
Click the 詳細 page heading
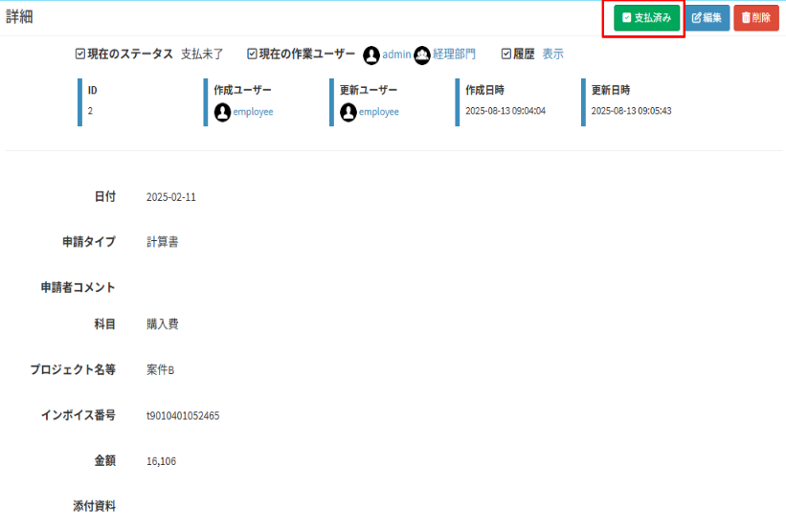click(x=19, y=16)
